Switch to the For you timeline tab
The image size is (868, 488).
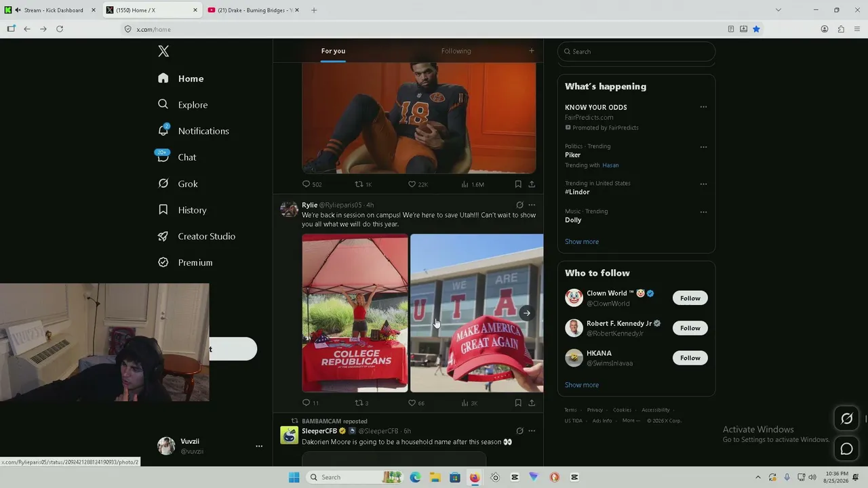click(333, 51)
